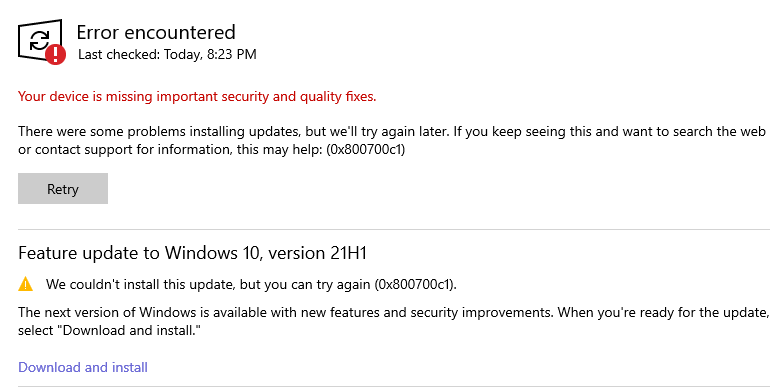Click the Windows Update sync status icon
This screenshot has width=782, height=389.
pos(41,42)
